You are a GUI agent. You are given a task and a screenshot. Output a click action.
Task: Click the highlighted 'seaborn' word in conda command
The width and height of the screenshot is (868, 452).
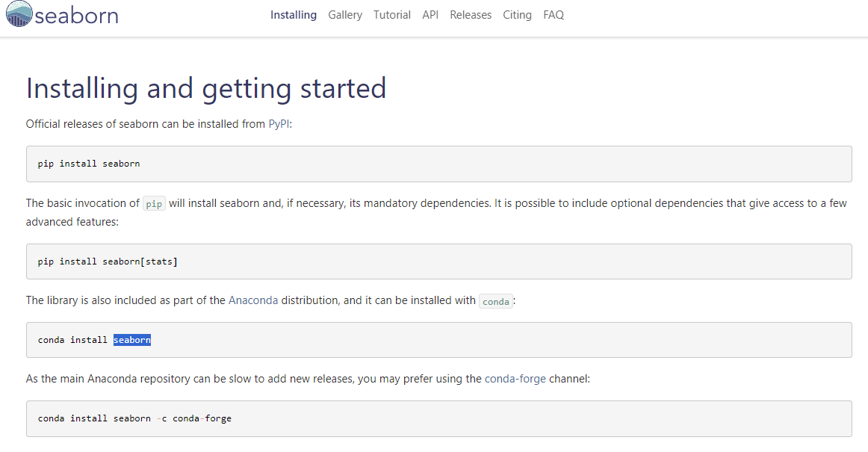coord(131,340)
